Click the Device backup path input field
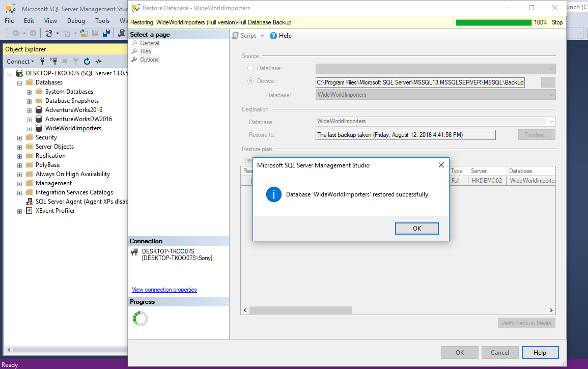588x369 pixels. tap(420, 82)
